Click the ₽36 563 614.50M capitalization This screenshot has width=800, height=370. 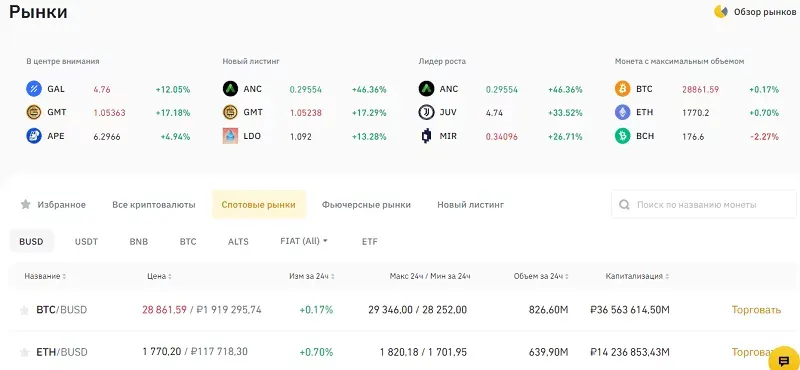(x=630, y=310)
